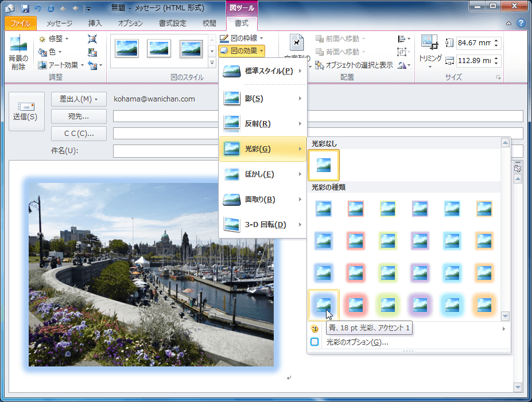Click the change picture icon
This screenshot has width=532, height=402.
(92, 52)
